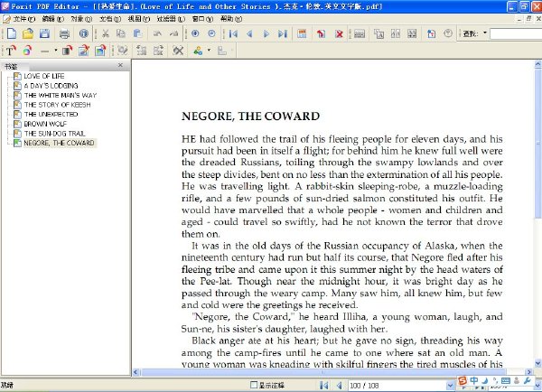Click the scroll-up arrow of the document
This screenshot has height=392, width=542.
click(x=538, y=64)
